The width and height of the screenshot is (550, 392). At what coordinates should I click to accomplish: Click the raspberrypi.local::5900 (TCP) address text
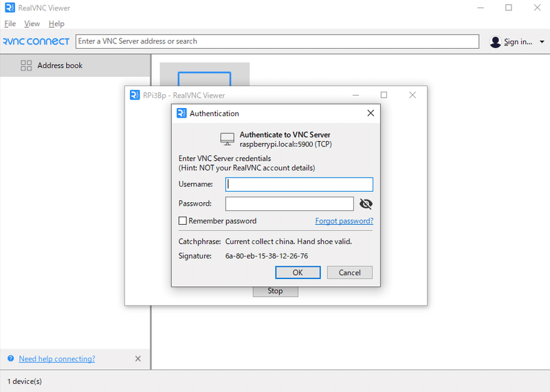pyautogui.click(x=285, y=144)
